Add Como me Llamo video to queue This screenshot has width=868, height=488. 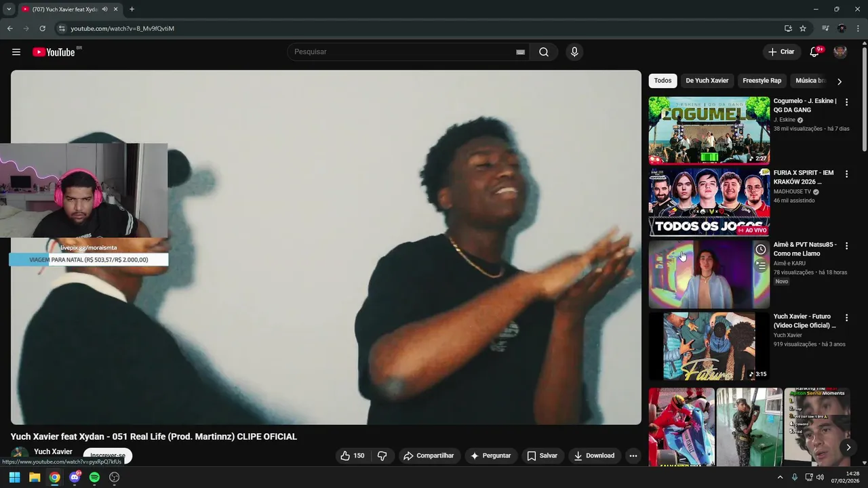pos(761,266)
